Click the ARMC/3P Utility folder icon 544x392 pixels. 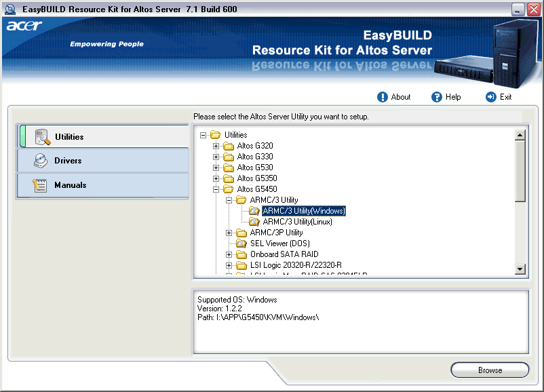click(241, 233)
